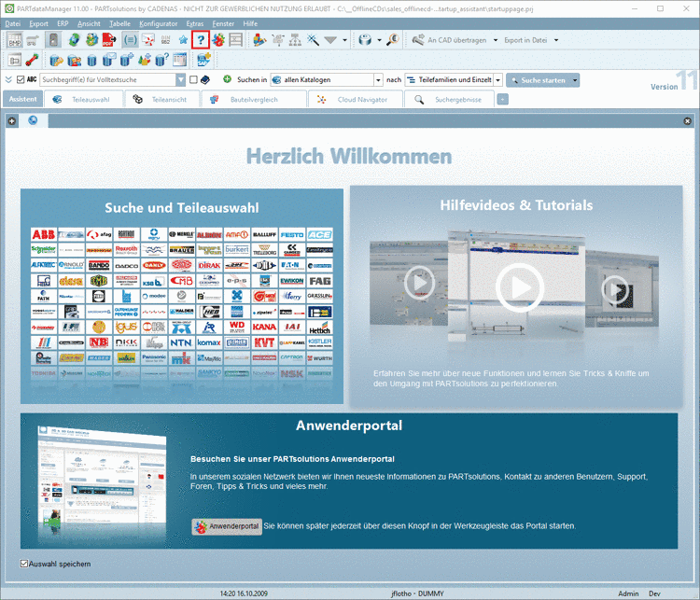Play the center tutorial video
Screen dimensions: 700x600
(x=519, y=287)
